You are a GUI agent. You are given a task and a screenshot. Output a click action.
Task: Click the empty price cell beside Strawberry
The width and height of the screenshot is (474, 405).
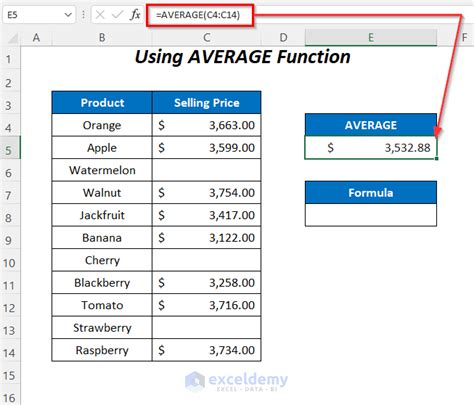(x=207, y=328)
